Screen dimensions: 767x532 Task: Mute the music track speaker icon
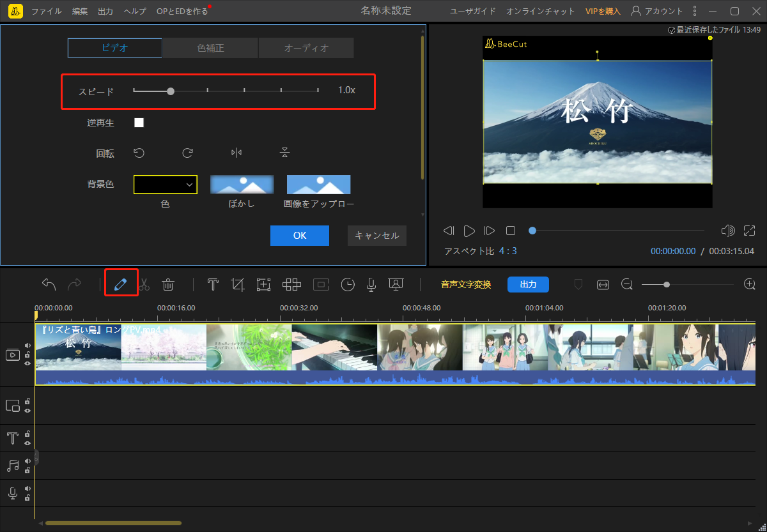27,461
